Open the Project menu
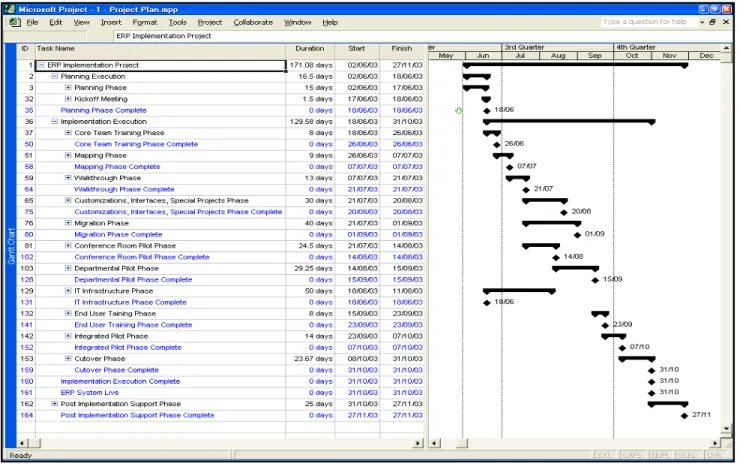The width and height of the screenshot is (740, 464). [x=210, y=22]
